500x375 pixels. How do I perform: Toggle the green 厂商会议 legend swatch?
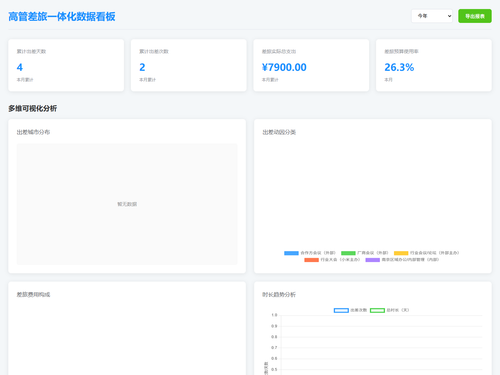[348, 253]
